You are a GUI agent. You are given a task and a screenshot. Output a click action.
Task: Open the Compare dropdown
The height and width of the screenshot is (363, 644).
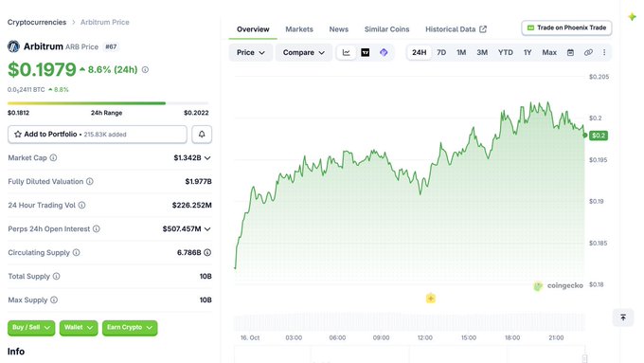pyautogui.click(x=303, y=53)
